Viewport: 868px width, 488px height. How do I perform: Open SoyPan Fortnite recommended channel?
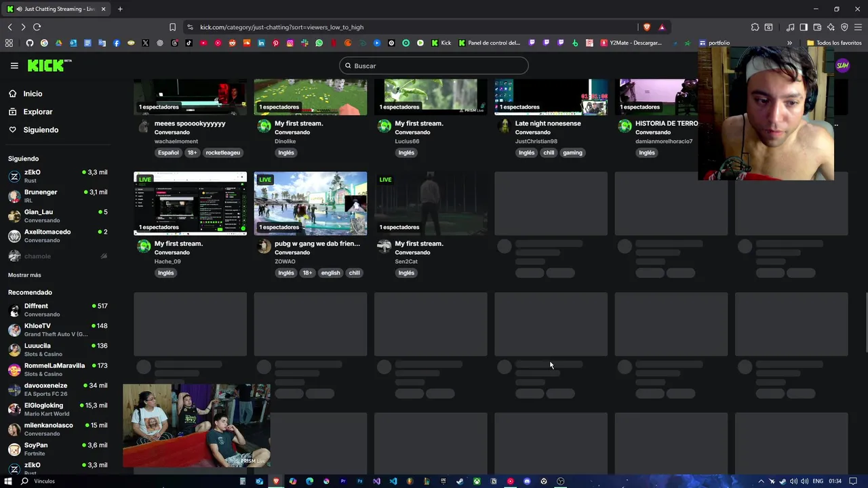[58, 449]
